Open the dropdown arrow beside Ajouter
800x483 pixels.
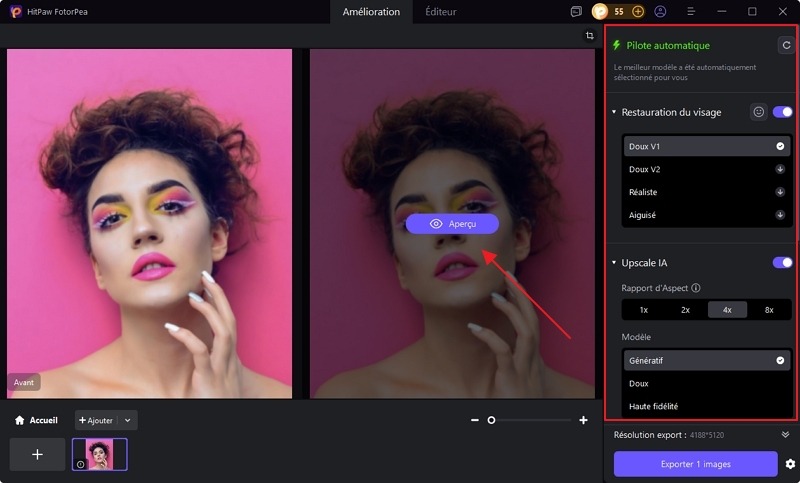(128, 421)
